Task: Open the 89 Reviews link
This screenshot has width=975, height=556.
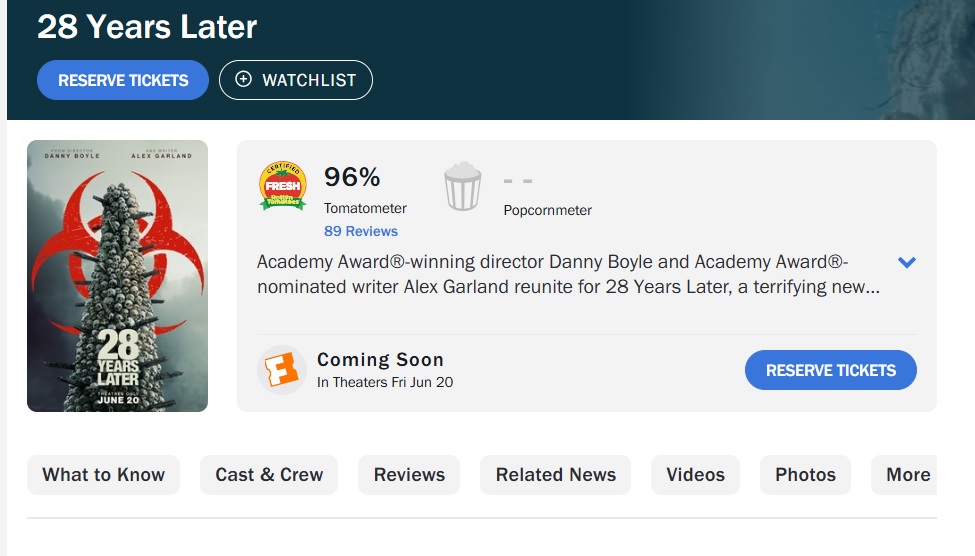Action: [360, 231]
